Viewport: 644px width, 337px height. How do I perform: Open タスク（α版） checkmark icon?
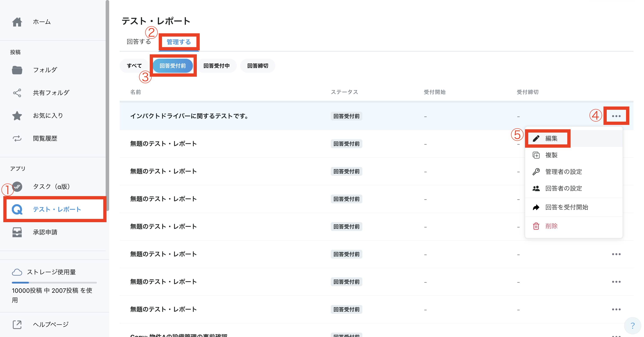[x=17, y=186]
